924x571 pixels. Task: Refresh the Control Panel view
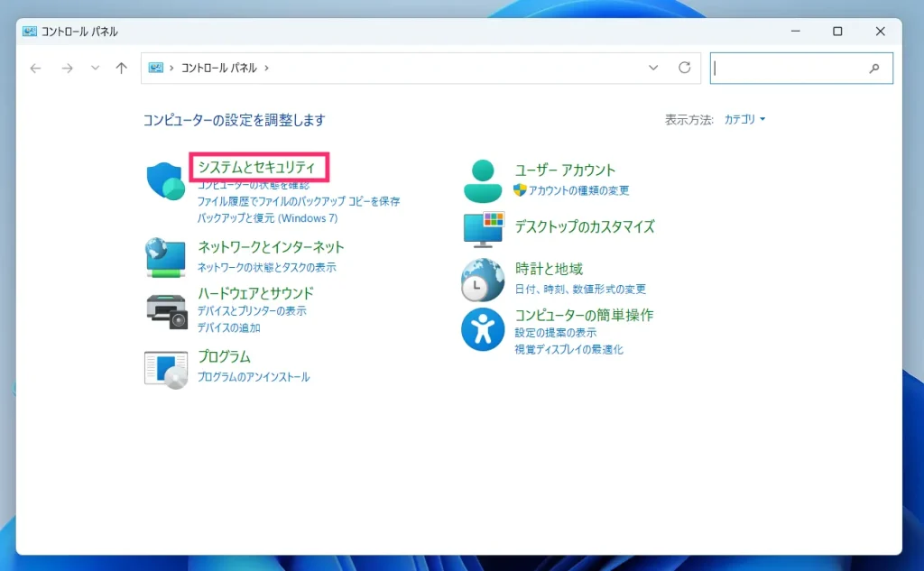coord(684,68)
